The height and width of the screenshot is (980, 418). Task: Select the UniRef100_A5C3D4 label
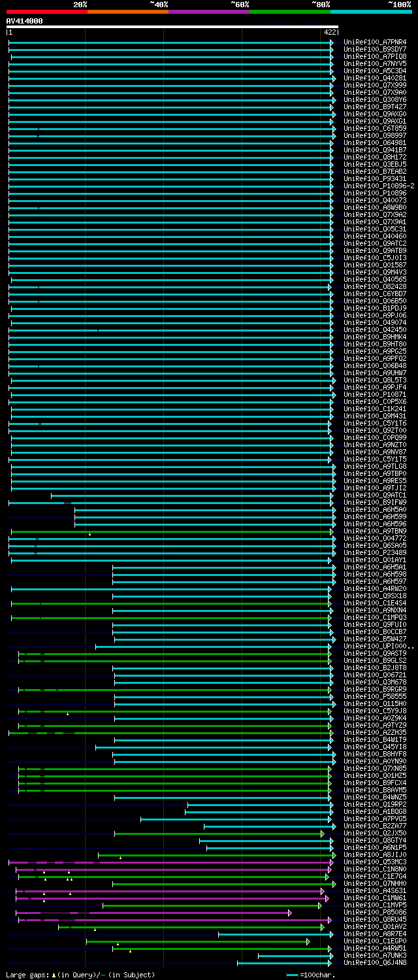[375, 71]
